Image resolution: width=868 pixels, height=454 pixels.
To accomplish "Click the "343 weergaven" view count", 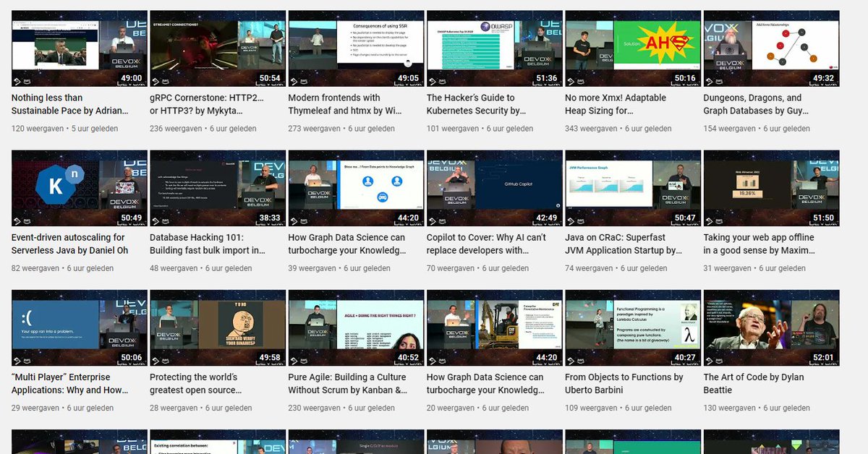I will coord(592,129).
